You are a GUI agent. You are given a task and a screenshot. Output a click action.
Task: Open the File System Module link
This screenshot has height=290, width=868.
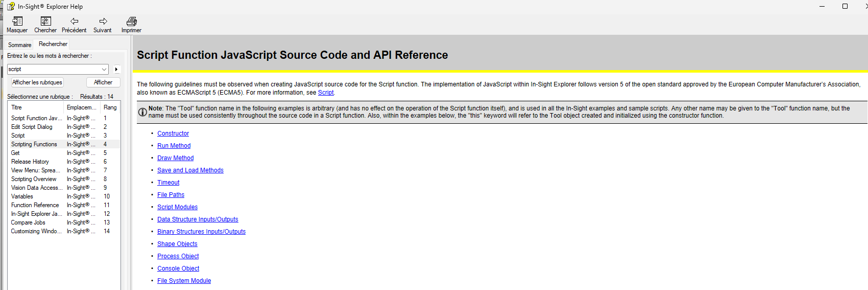[184, 281]
